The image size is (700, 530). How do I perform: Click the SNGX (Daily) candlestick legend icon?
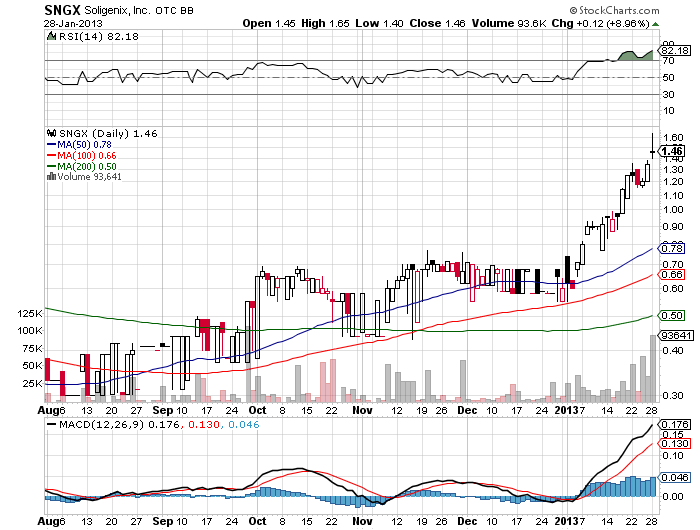(x=50, y=132)
